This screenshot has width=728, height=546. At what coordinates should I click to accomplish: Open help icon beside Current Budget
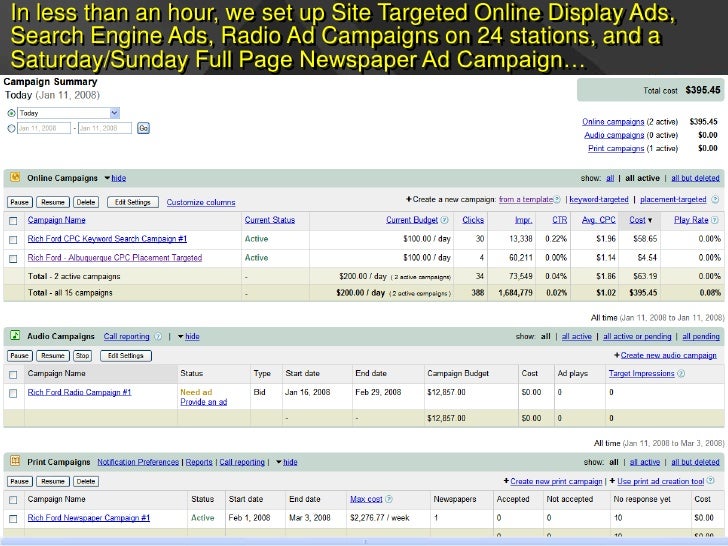(x=444, y=220)
